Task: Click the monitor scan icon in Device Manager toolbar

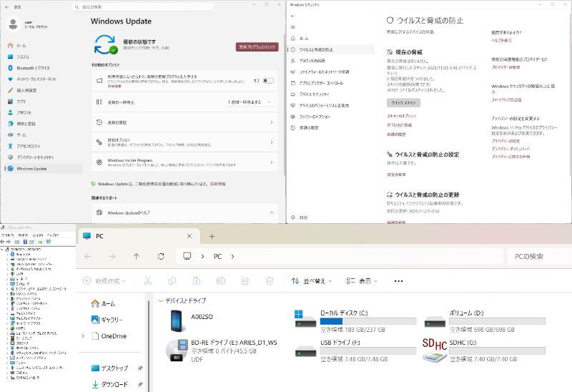Action: click(x=49, y=242)
